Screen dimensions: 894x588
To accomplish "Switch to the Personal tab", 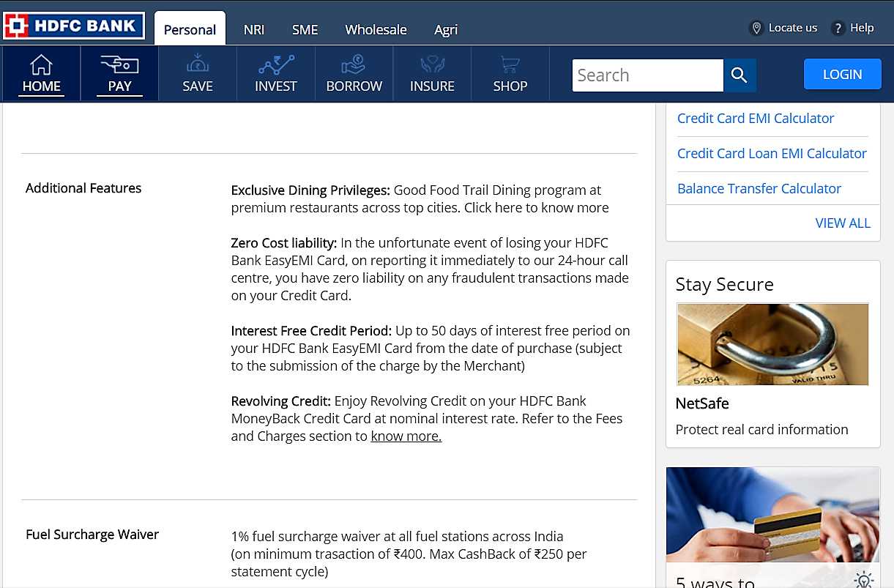I will (x=190, y=29).
